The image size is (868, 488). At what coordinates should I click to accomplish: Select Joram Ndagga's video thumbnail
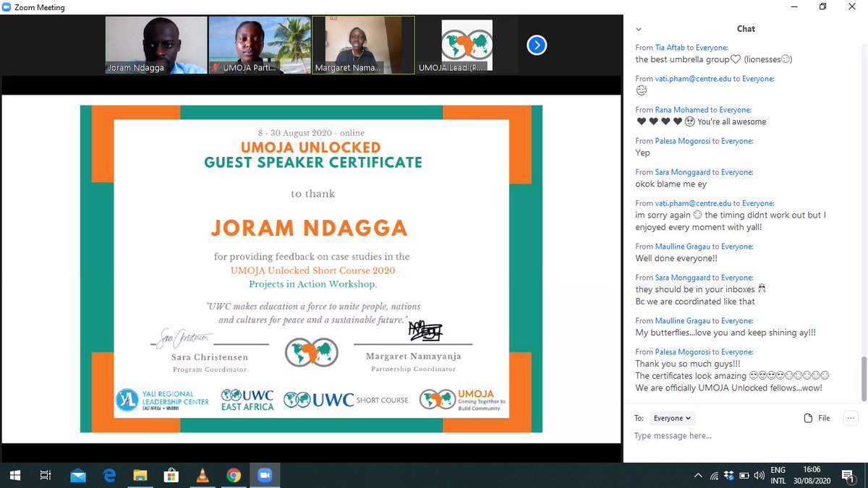click(156, 45)
